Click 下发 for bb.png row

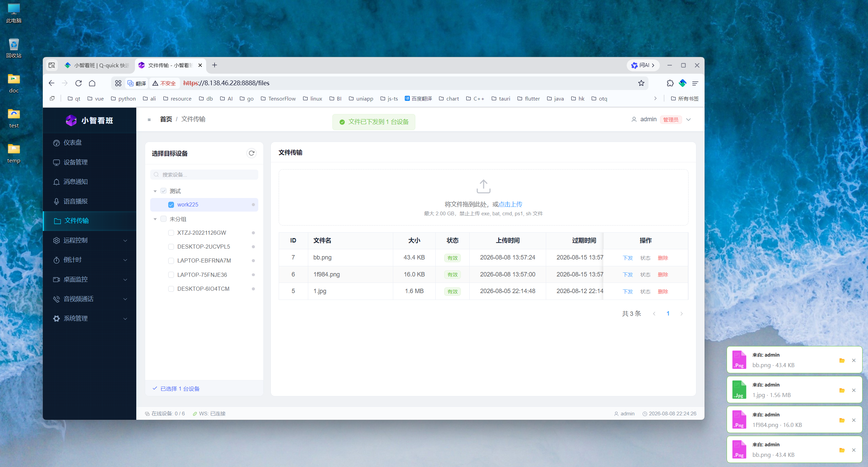tap(627, 258)
